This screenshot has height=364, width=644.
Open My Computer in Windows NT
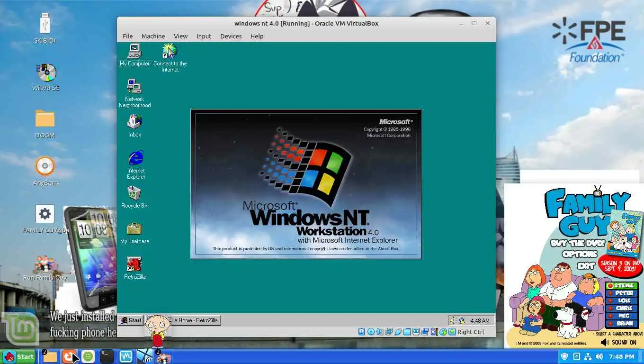(134, 55)
